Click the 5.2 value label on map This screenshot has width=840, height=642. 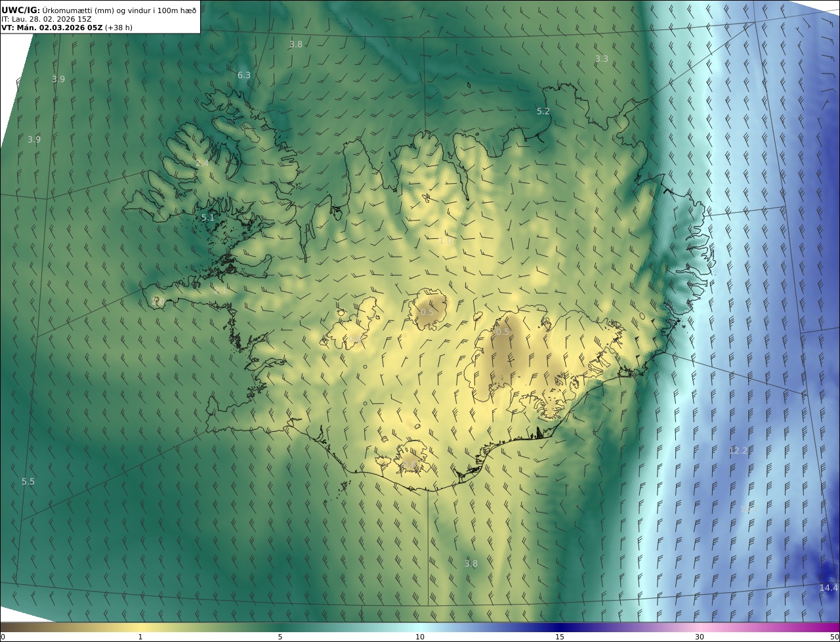pos(543,112)
